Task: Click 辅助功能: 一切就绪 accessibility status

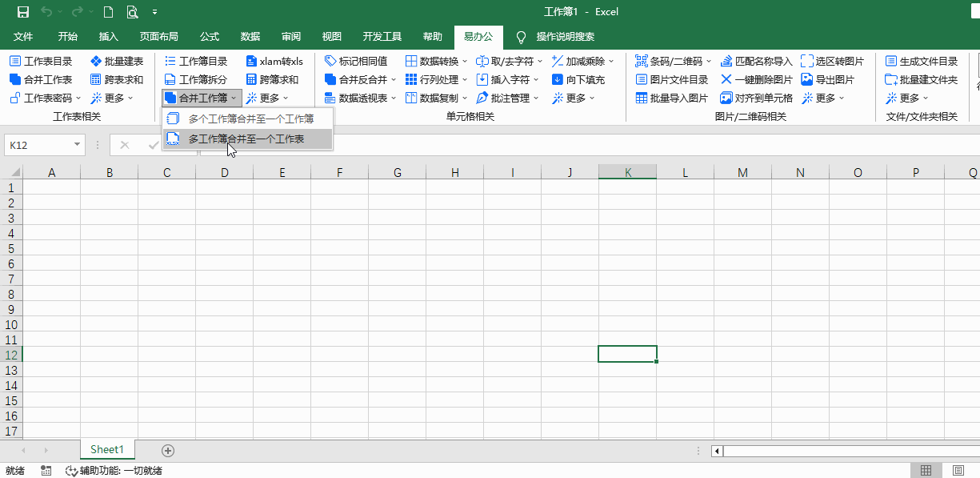Action: 114,471
